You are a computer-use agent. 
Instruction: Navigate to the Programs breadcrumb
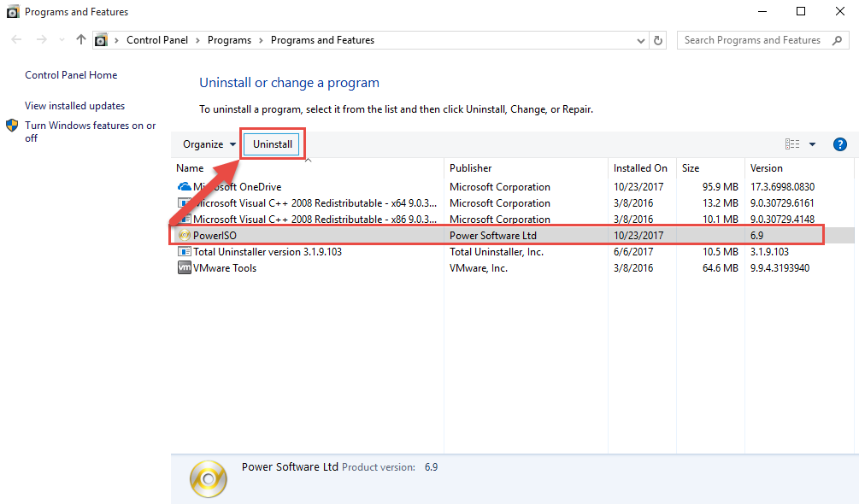(229, 39)
